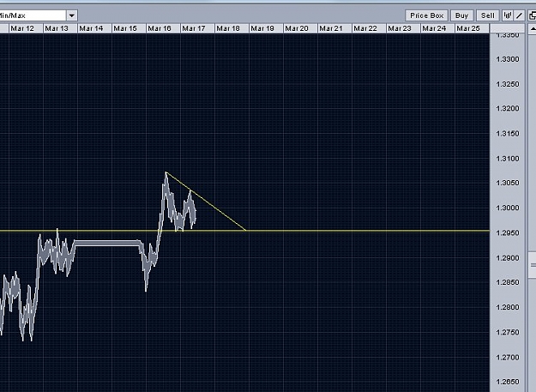
Task: Click the Sell button
Action: (x=487, y=15)
